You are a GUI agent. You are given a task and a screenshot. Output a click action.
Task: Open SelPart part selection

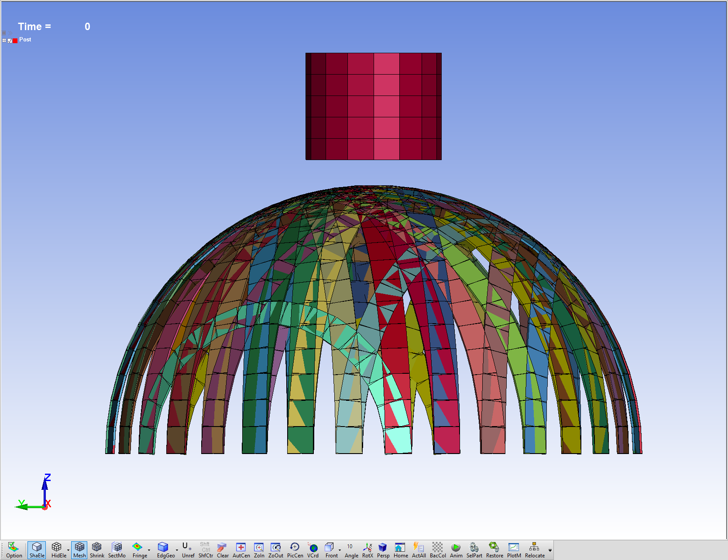[474, 550]
